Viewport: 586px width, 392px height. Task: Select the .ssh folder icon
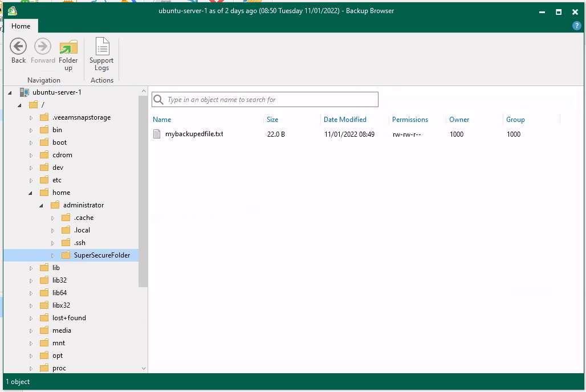click(x=66, y=243)
